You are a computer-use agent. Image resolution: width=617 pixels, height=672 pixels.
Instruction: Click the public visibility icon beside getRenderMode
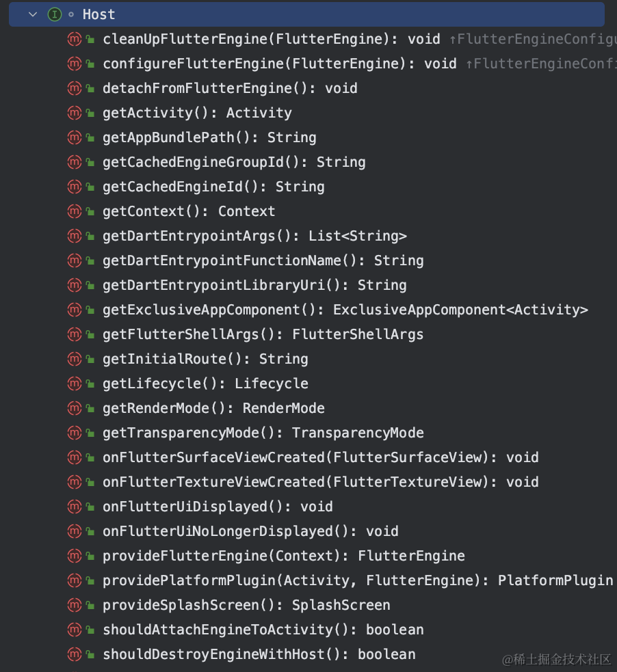[90, 408]
